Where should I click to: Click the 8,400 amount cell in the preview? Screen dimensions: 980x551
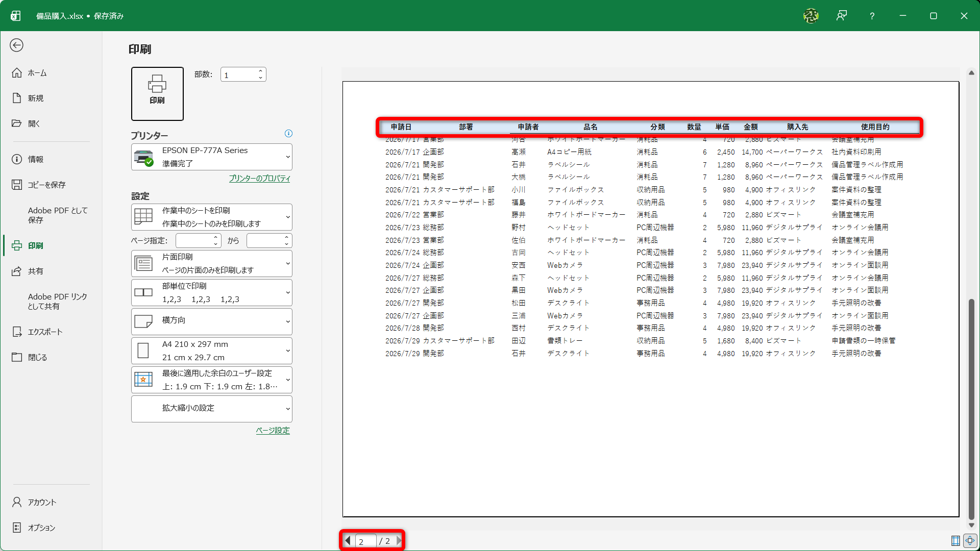754,341
